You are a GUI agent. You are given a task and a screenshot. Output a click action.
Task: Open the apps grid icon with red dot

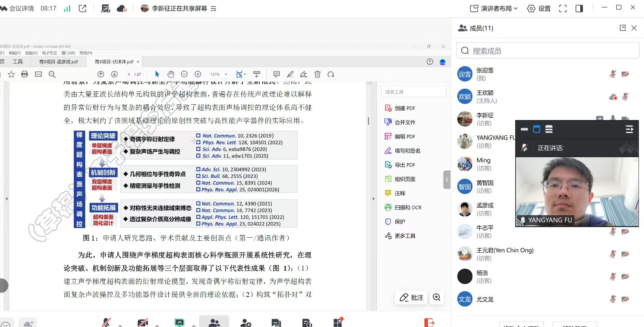tap(338, 322)
